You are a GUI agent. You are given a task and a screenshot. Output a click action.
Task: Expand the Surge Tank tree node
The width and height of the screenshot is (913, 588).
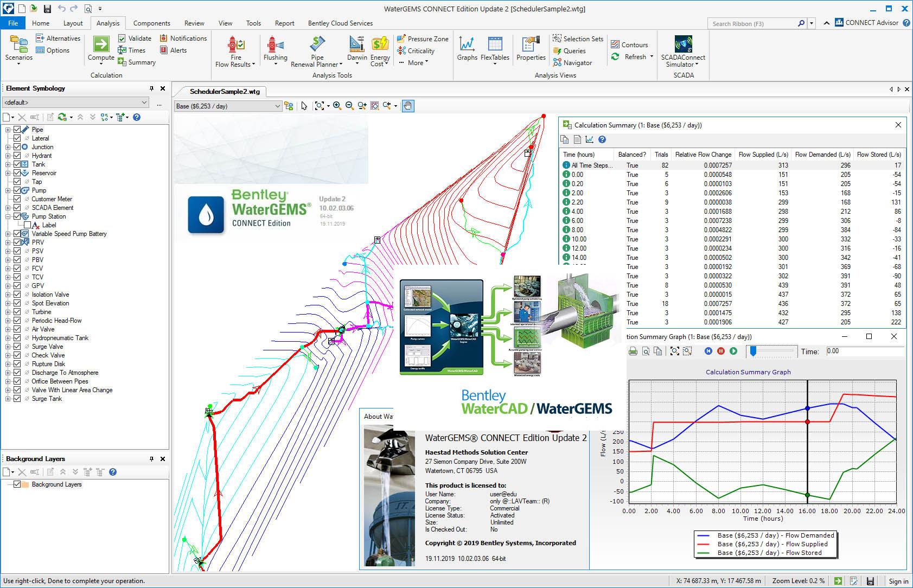[x=8, y=399]
